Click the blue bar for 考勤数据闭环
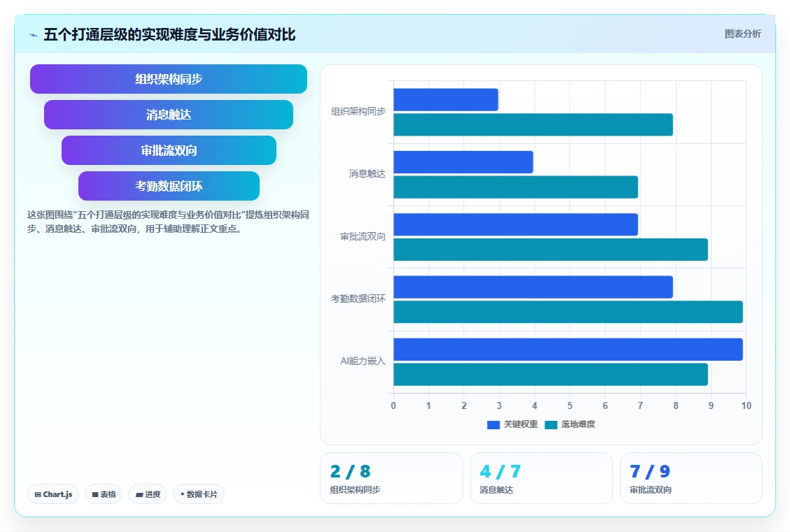 point(533,287)
